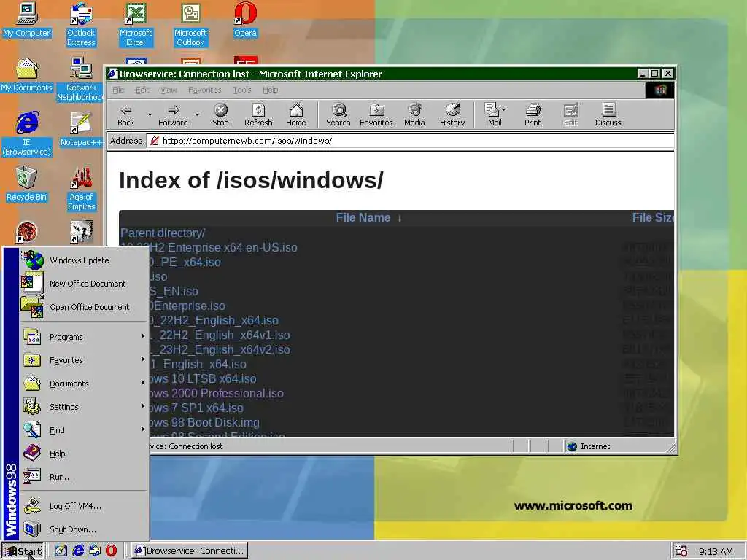Select the Outlook Express desktop icon

click(x=82, y=25)
